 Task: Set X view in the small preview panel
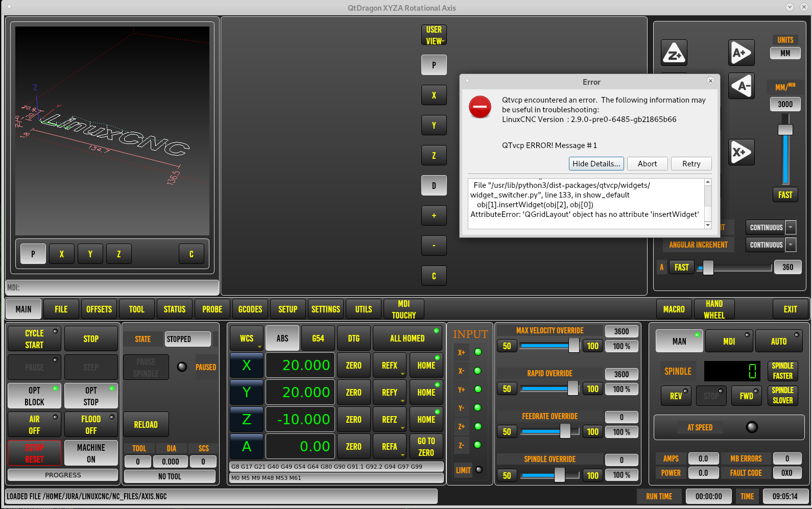[62, 254]
